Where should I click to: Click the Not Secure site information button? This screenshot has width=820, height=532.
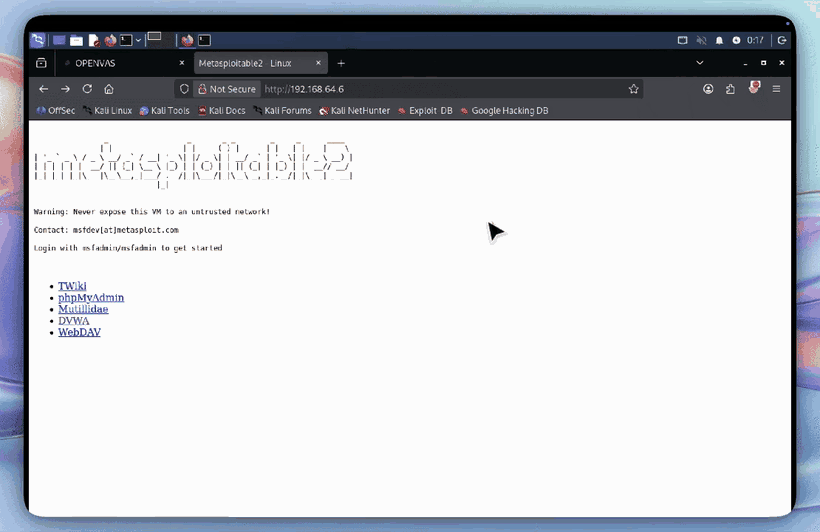click(227, 89)
